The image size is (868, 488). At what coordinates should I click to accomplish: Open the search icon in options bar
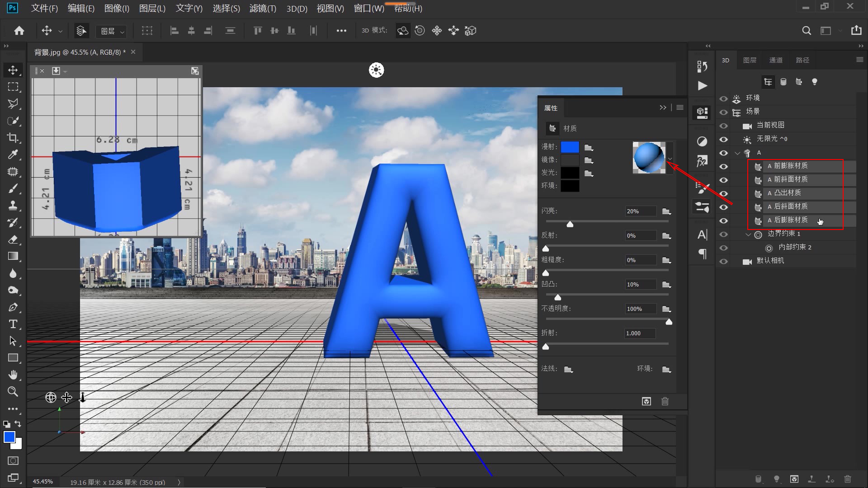point(806,30)
